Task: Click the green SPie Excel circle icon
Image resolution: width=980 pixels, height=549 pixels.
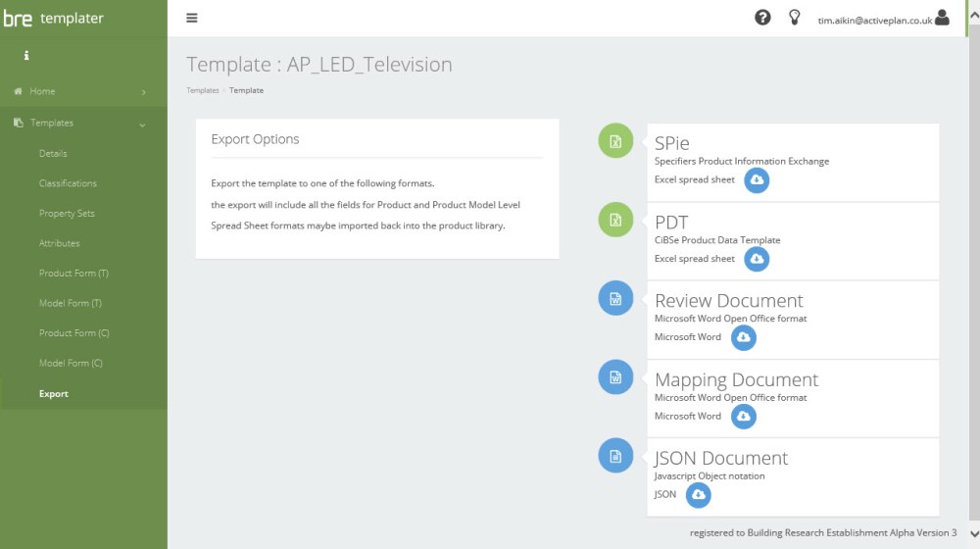Action: [x=615, y=141]
